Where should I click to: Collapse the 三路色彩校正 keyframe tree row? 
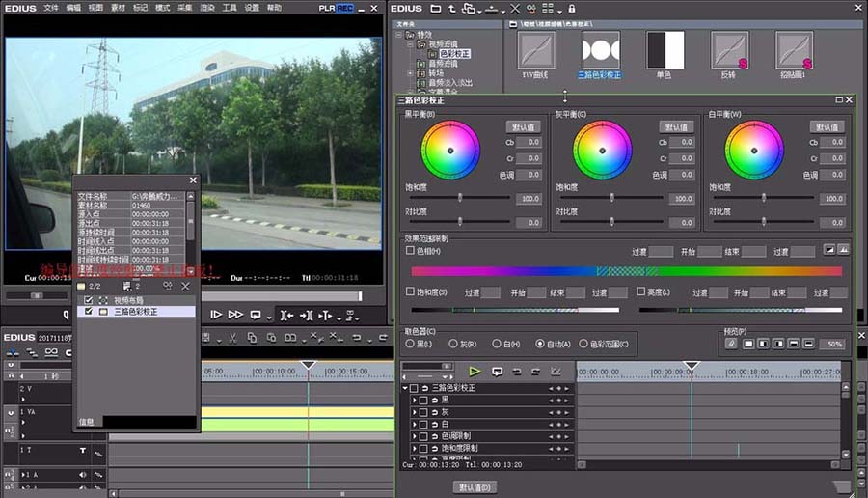[x=405, y=388]
